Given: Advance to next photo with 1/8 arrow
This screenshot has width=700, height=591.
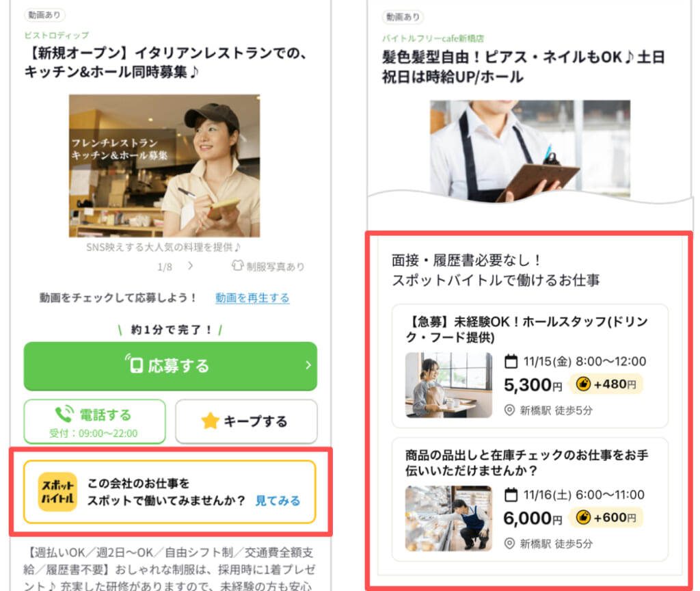Looking at the screenshot, I should tap(191, 266).
